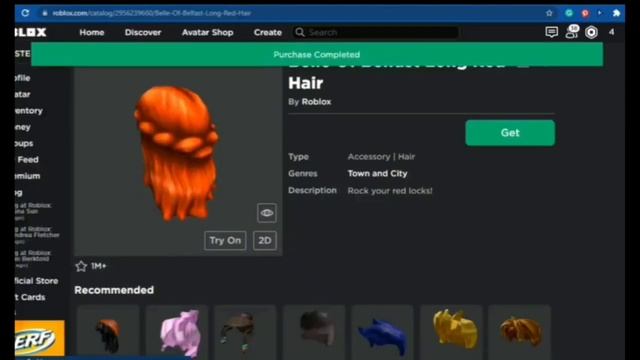This screenshot has height=360, width=640.
Task: Bookmark this page with the star icon
Action: (x=549, y=13)
